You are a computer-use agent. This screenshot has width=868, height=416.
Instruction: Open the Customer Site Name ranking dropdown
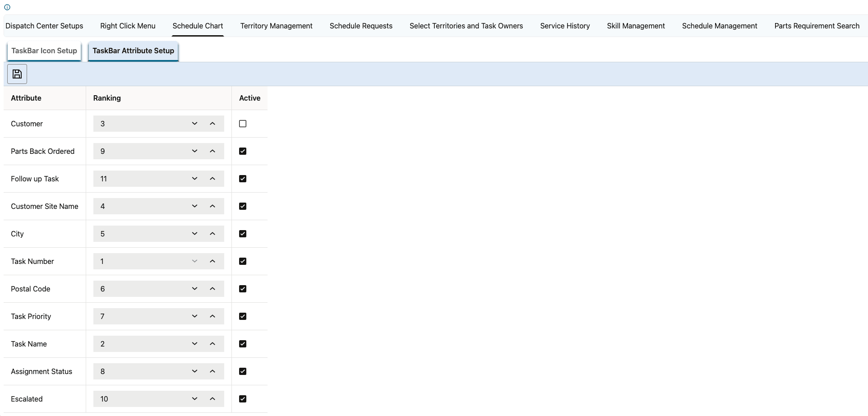194,206
